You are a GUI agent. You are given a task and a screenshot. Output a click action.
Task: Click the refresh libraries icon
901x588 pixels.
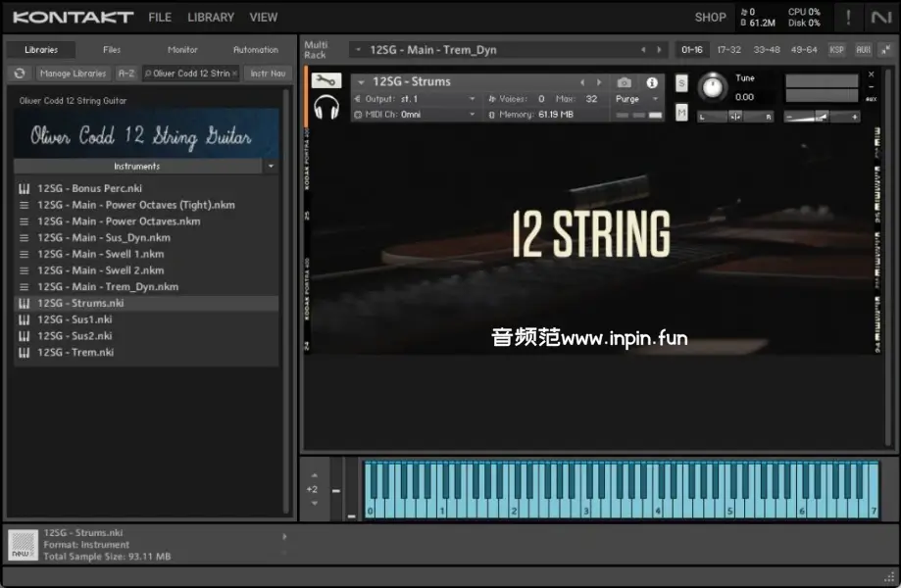(x=20, y=73)
